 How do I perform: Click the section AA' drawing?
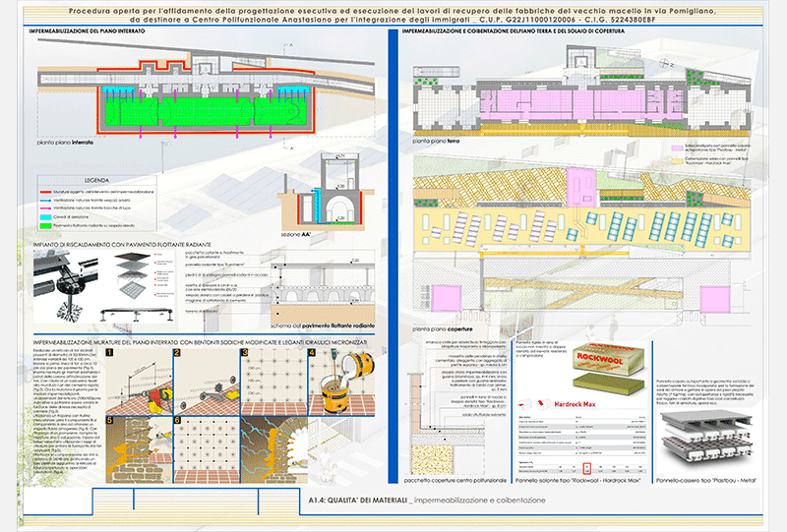point(327,191)
